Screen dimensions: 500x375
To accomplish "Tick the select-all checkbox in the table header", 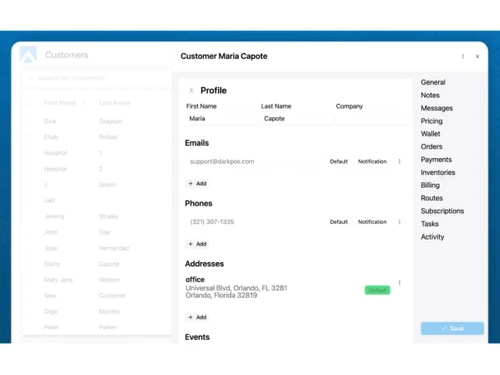I will click(x=30, y=103).
